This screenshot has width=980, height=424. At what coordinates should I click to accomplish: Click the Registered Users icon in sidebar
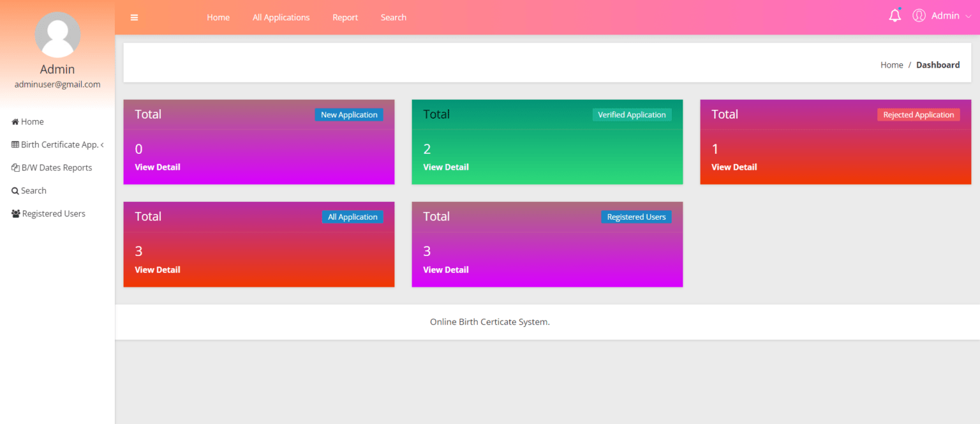[x=16, y=213]
